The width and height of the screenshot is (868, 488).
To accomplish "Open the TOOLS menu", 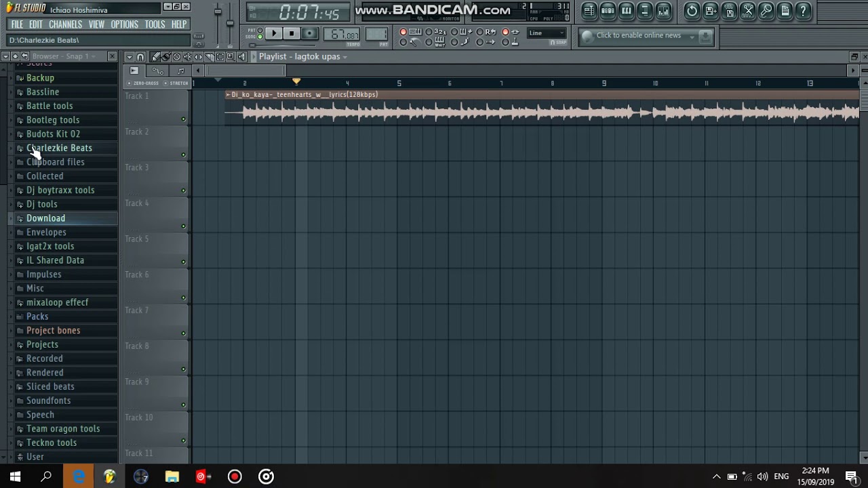I will (155, 24).
